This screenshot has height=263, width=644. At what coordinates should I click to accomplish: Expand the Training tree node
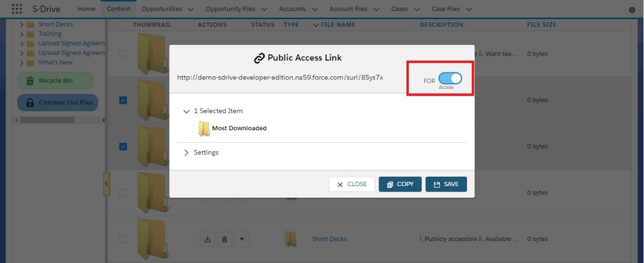[x=22, y=34]
